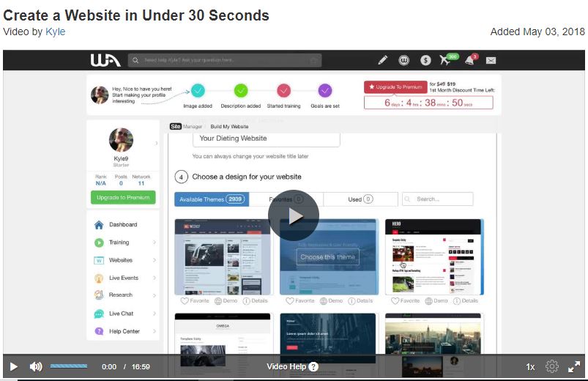Click the Network count 11

(x=141, y=183)
